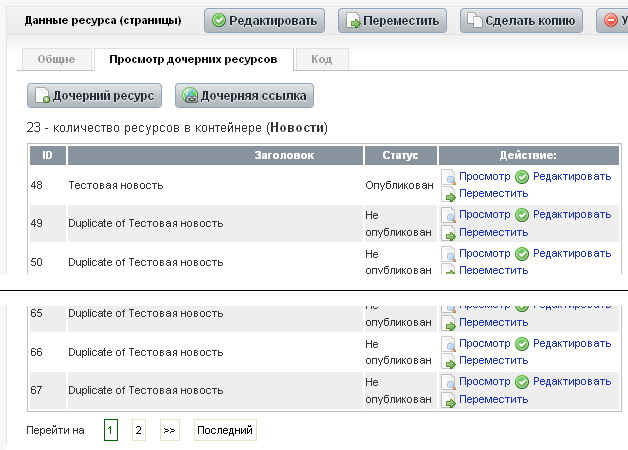
Task: Create a new Дочерний ресурс
Action: tap(94, 96)
